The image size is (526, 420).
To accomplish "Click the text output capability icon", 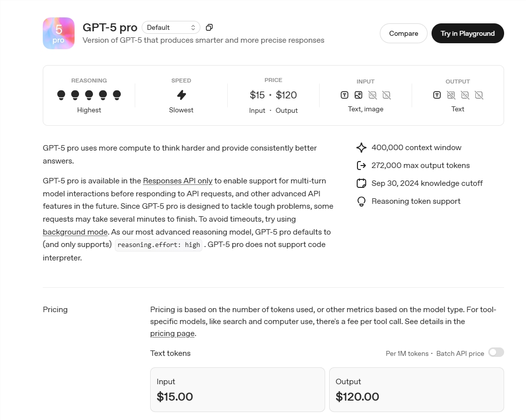I will (x=437, y=94).
